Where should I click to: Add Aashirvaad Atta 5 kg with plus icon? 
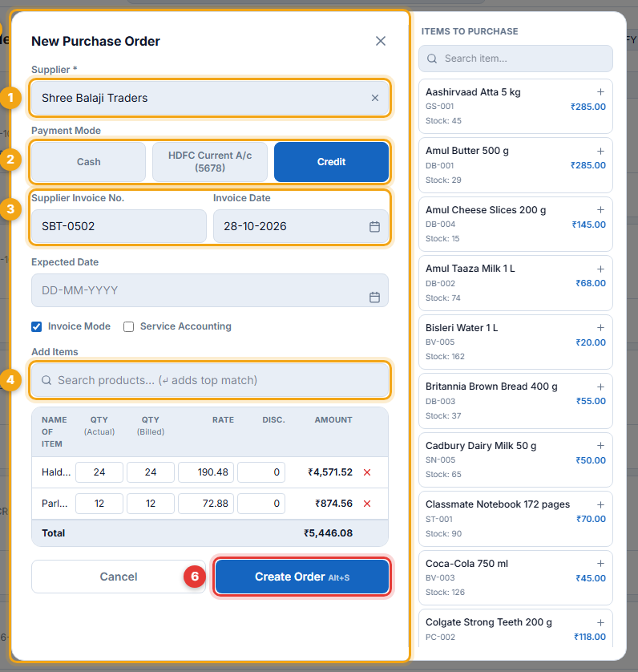[x=600, y=92]
